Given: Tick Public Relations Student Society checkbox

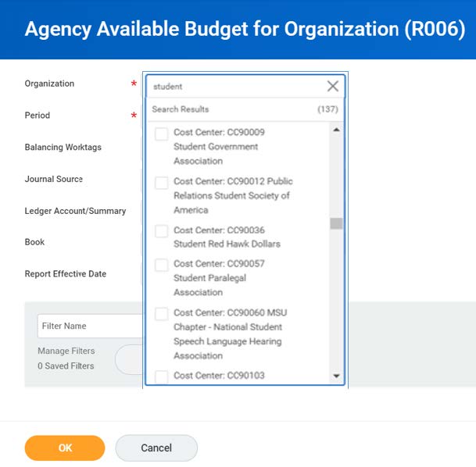Looking at the screenshot, I should point(162,182).
